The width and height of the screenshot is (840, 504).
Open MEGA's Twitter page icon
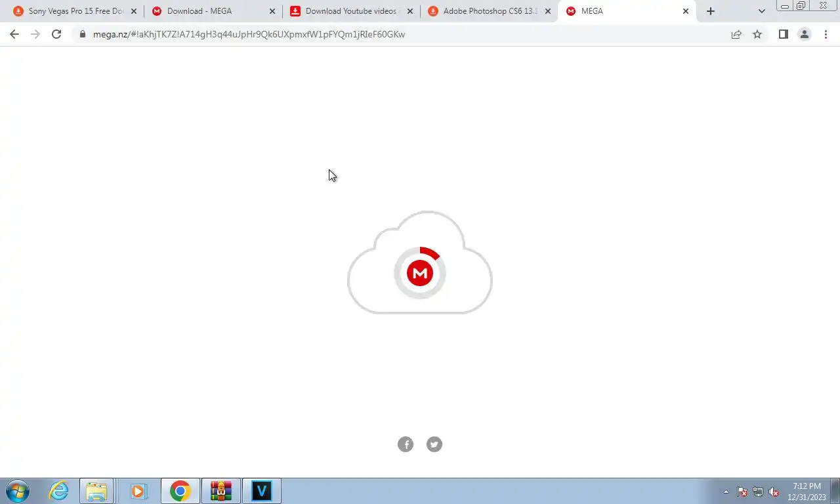click(x=434, y=444)
